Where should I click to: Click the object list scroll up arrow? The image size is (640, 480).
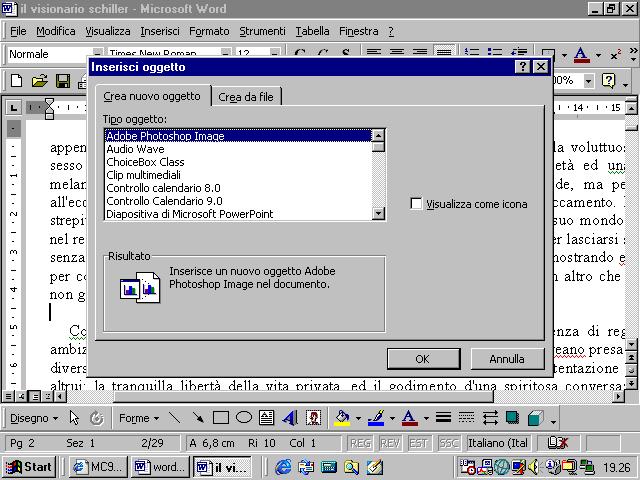[379, 135]
